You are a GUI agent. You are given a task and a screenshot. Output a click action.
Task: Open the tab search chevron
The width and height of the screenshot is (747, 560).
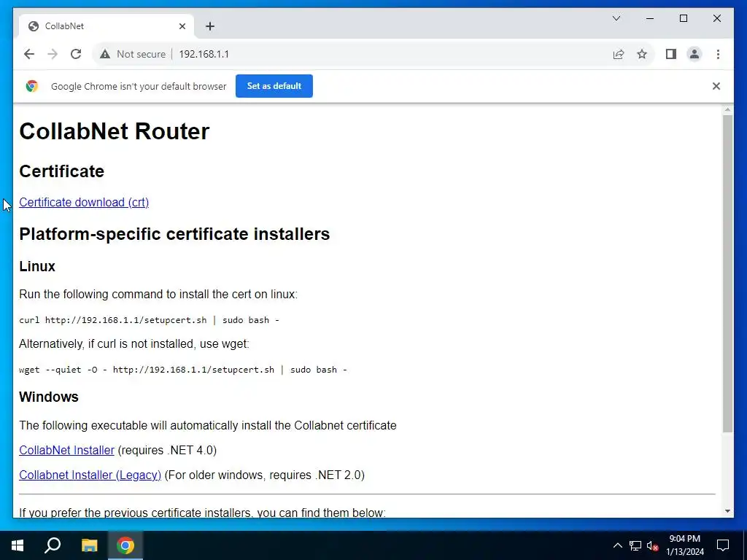tap(616, 18)
